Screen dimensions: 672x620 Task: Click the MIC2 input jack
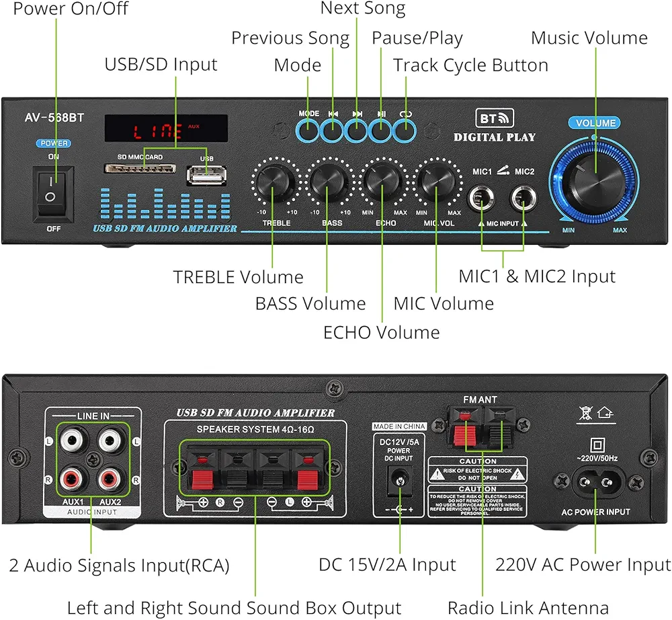pos(523,200)
